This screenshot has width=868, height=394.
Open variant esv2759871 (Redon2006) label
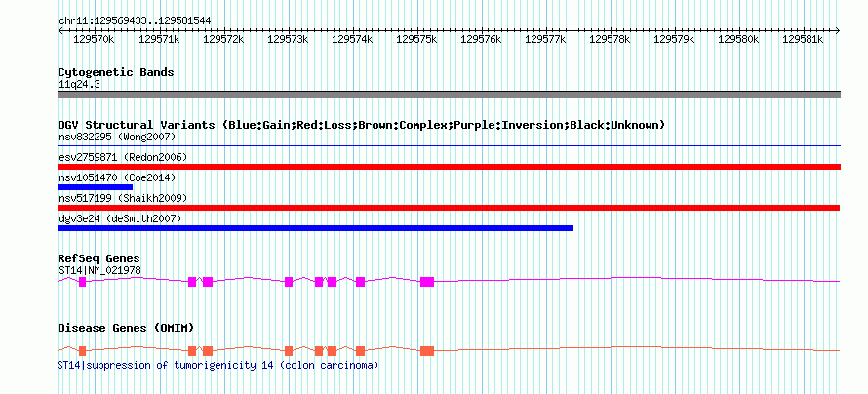(x=123, y=158)
